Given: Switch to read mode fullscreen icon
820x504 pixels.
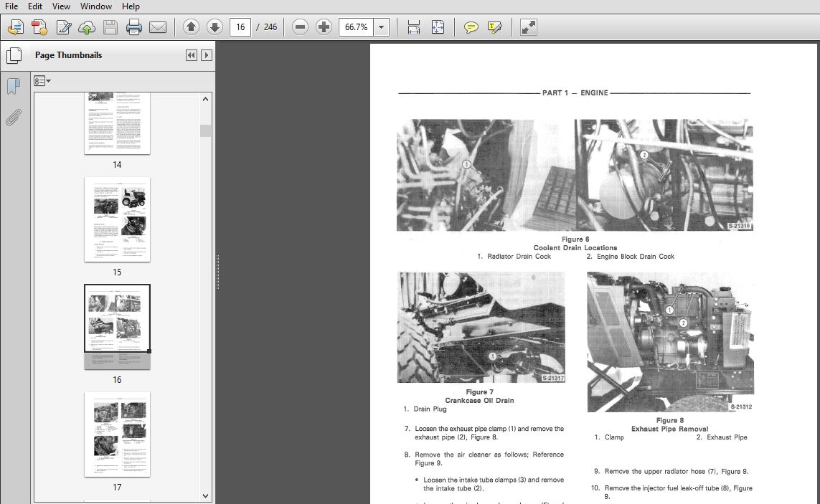Looking at the screenshot, I should pyautogui.click(x=528, y=27).
